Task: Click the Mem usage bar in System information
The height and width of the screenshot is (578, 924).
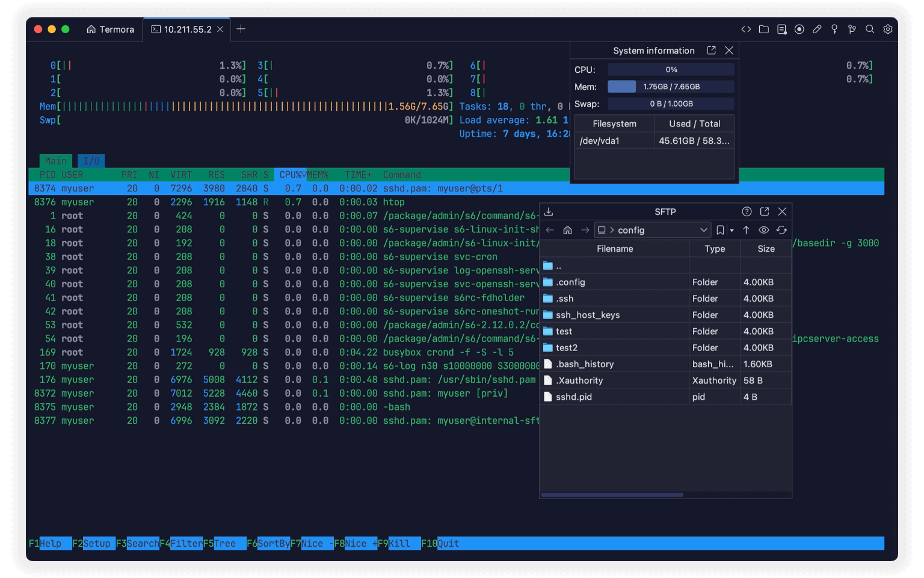Action: click(671, 86)
